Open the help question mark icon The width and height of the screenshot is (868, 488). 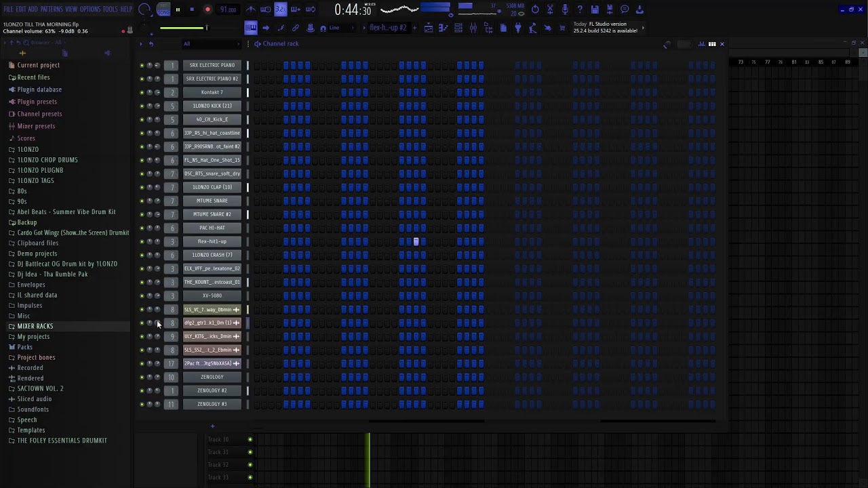tap(580, 9)
